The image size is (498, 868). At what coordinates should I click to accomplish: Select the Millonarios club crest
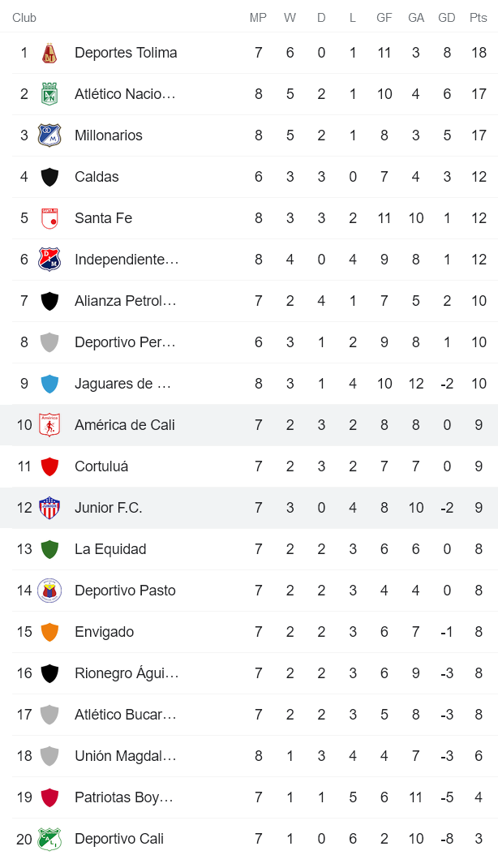pyautogui.click(x=49, y=135)
